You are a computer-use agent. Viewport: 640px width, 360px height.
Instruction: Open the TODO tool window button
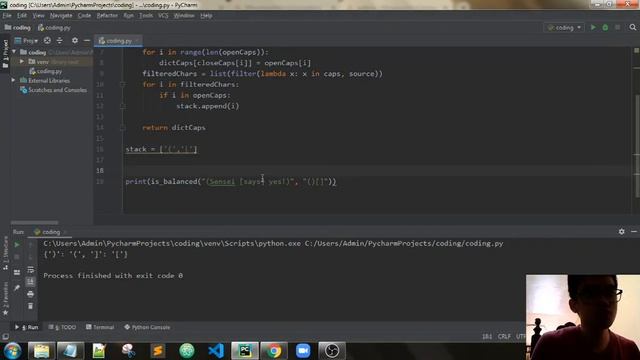pos(62,327)
